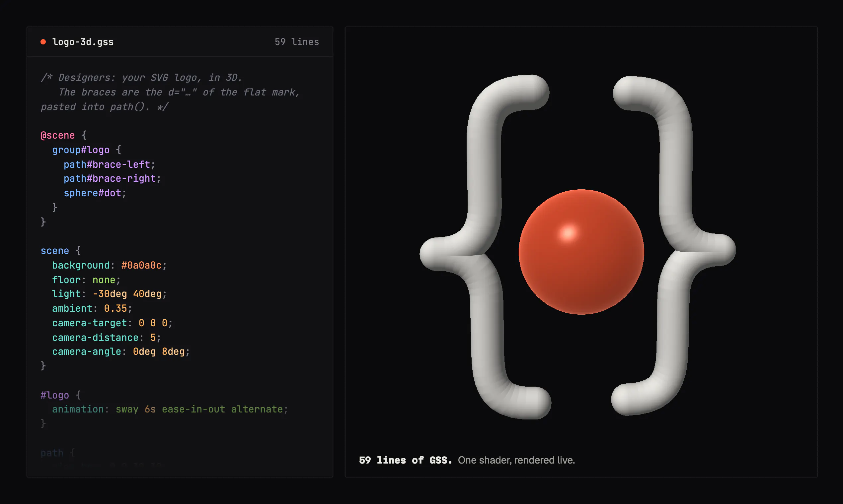Click the #0a0a0c color value
The width and height of the screenshot is (843, 504).
point(141,265)
